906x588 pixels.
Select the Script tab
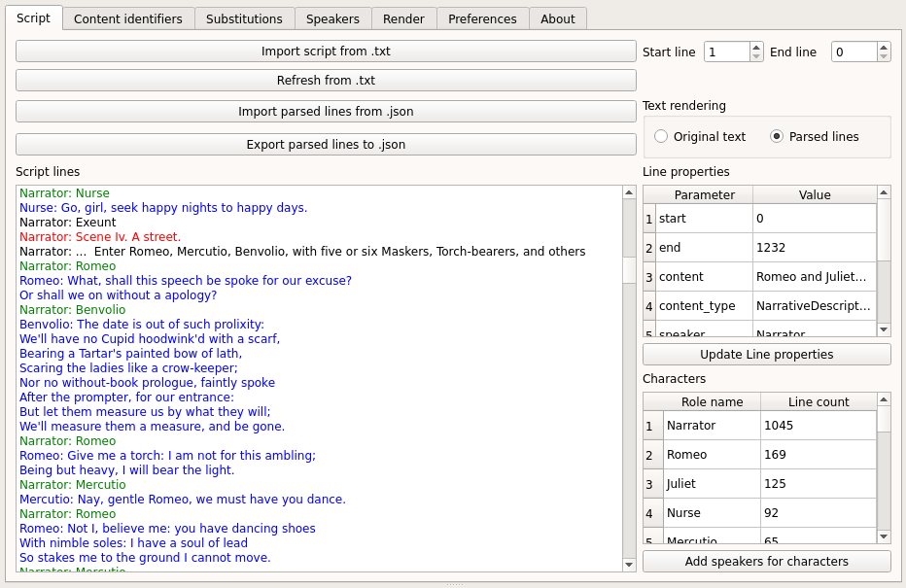(33, 17)
